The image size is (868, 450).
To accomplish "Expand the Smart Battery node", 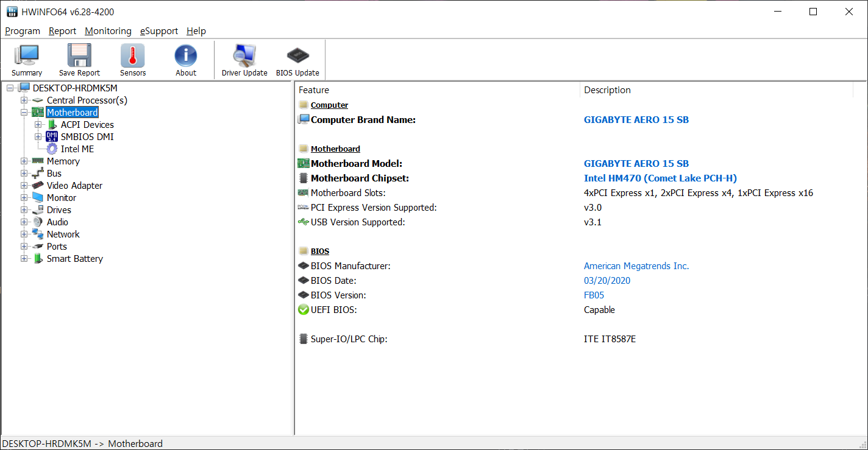I will (x=24, y=259).
